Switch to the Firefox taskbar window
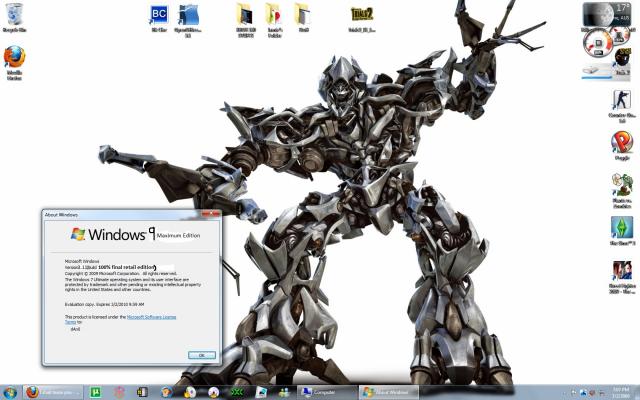The height and width of the screenshot is (400, 640). pos(53,393)
